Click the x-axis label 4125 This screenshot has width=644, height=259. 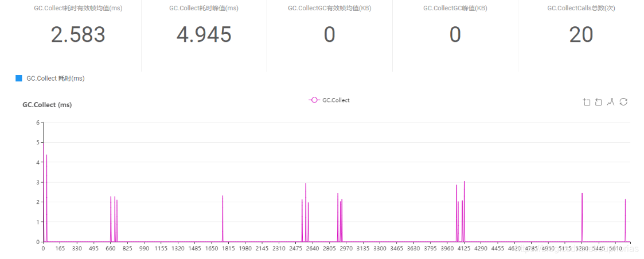(464, 248)
